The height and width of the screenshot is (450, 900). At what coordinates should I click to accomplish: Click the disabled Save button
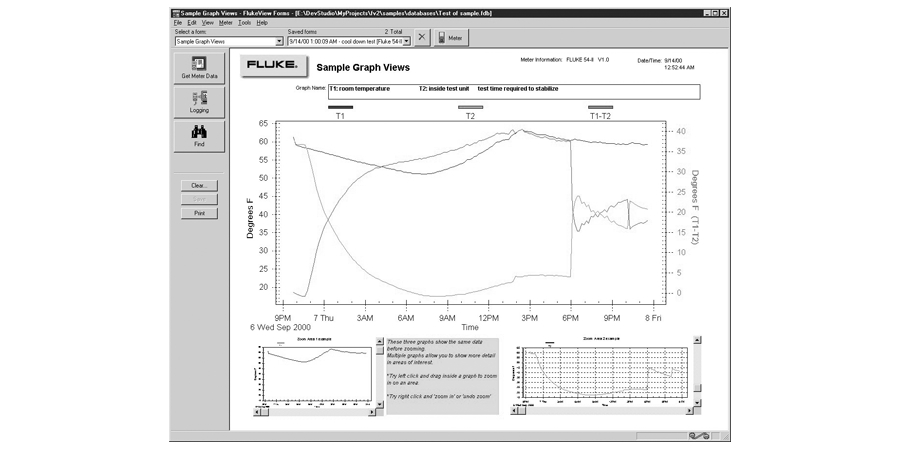tap(199, 199)
